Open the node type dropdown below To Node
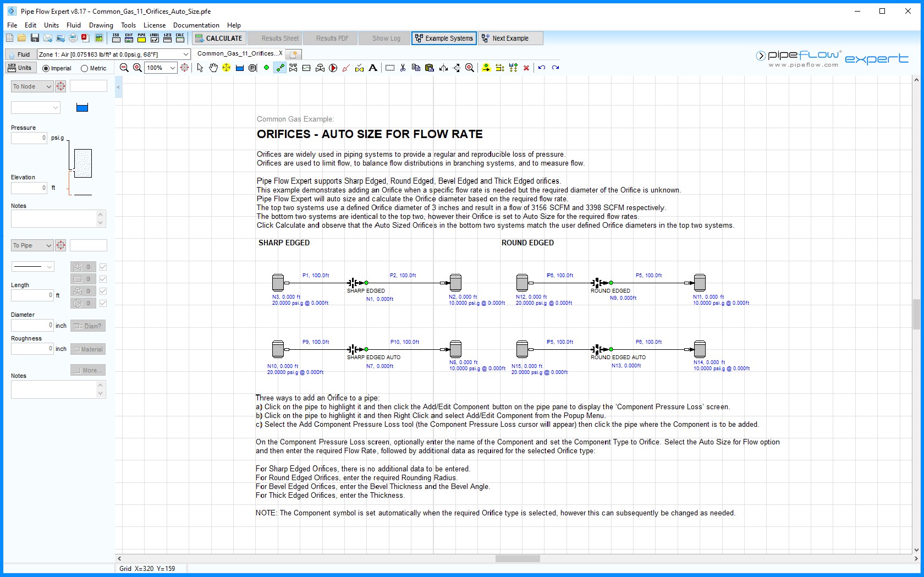Image resolution: width=924 pixels, height=577 pixels. click(35, 108)
